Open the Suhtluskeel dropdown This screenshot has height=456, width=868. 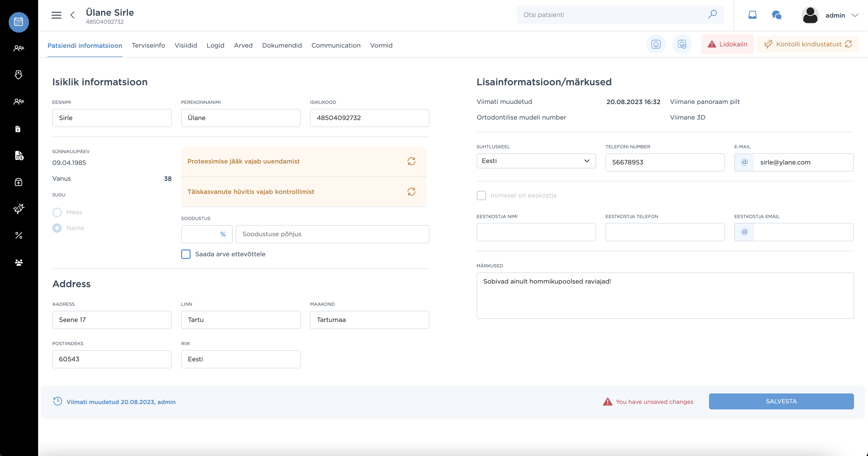536,161
